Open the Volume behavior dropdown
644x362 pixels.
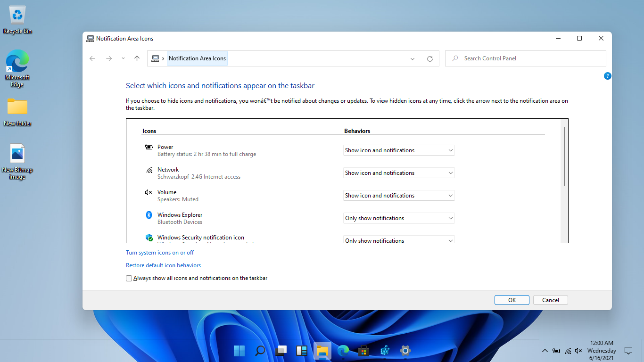click(398, 196)
